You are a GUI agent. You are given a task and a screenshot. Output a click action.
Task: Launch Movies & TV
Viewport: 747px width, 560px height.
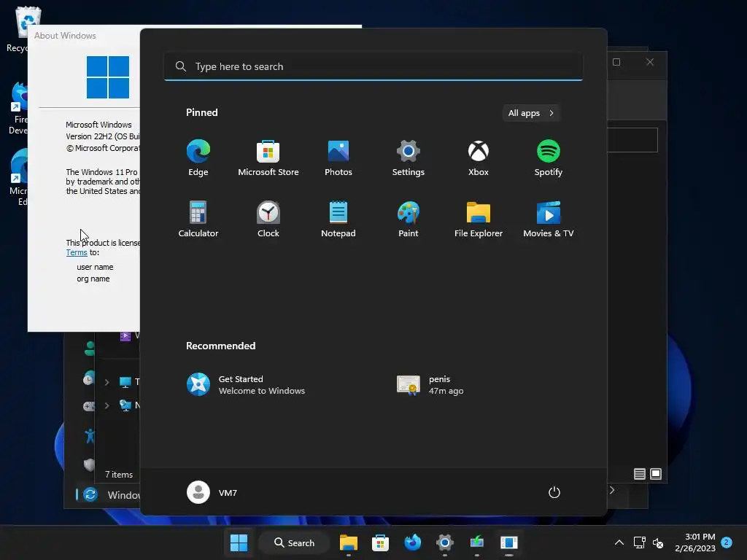[549, 219]
